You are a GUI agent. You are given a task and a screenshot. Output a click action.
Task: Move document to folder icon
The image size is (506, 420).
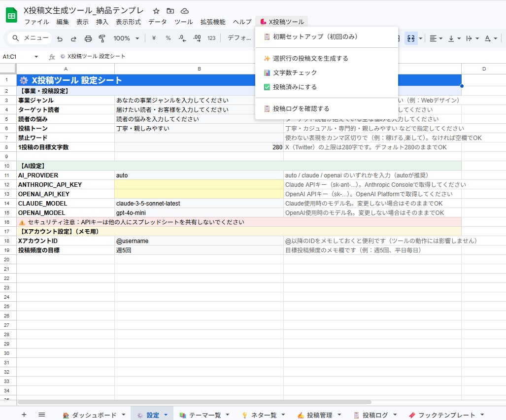tap(170, 11)
